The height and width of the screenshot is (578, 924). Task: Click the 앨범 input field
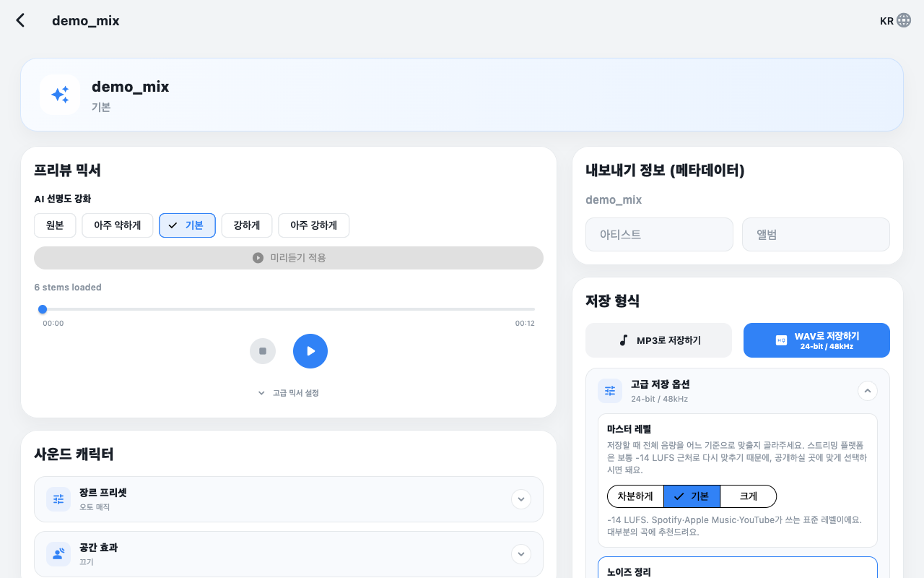[816, 235]
